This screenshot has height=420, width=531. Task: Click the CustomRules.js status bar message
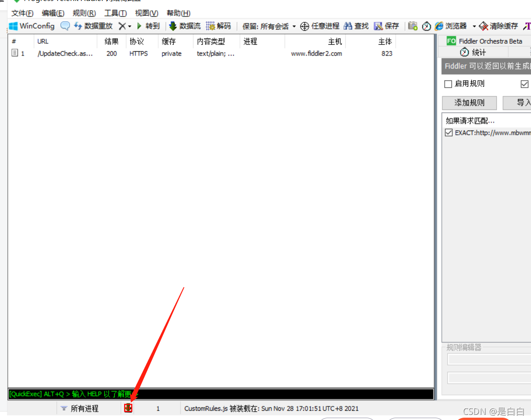click(271, 408)
